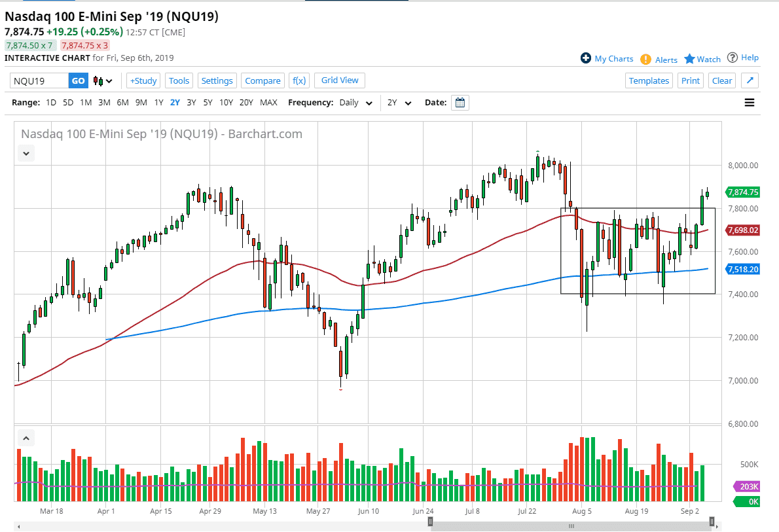Click the date calendar picker icon
779x532 pixels.
(460, 103)
